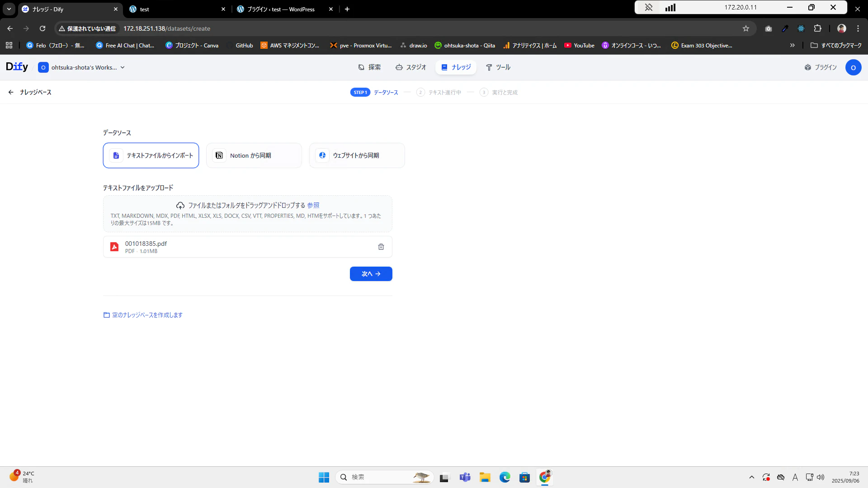Click the PDF icon of 001018385.pdf
Viewport: 868px width, 488px height.
tap(114, 247)
